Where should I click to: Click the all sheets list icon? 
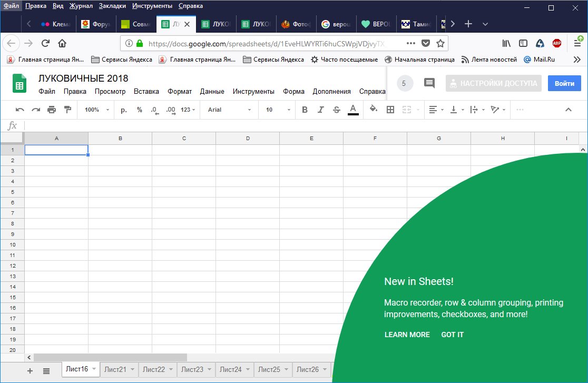click(46, 371)
